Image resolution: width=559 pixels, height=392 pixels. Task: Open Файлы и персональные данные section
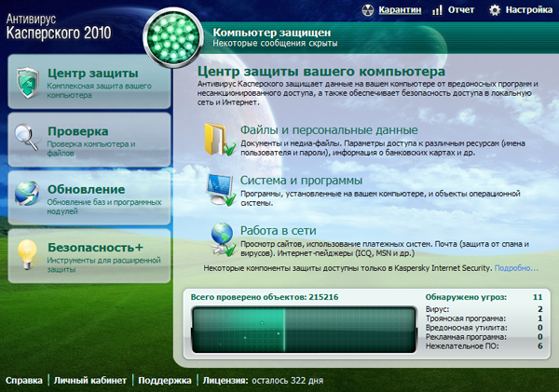coord(329,130)
